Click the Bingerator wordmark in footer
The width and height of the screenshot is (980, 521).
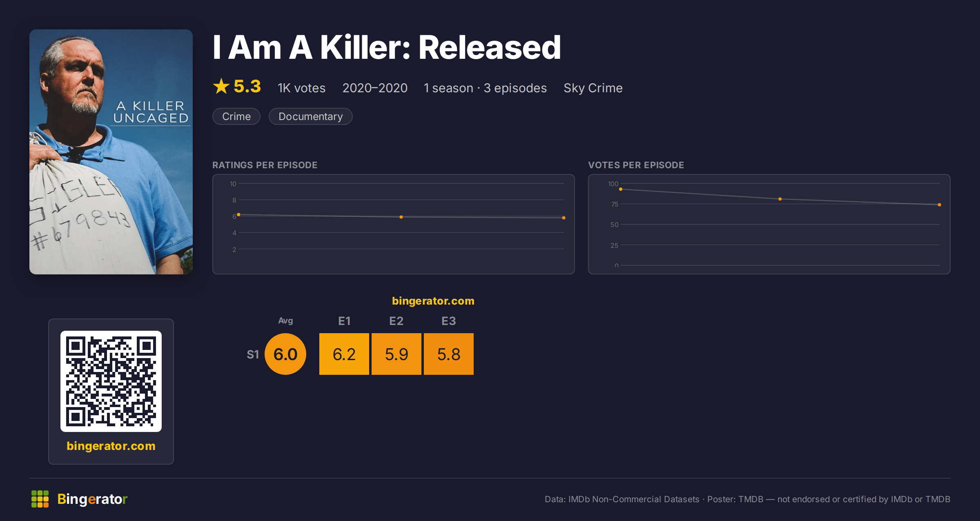point(92,499)
